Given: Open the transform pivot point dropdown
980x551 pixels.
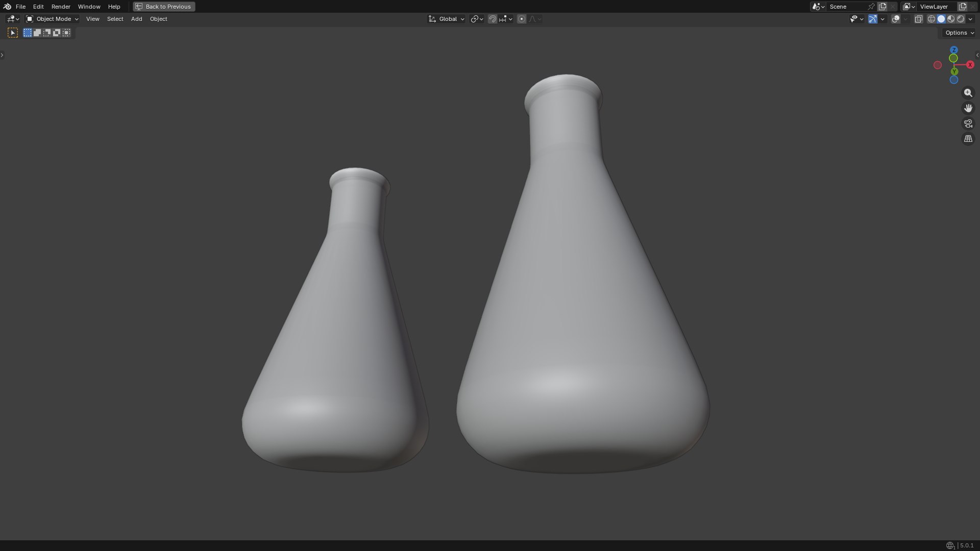Looking at the screenshot, I should (x=477, y=19).
